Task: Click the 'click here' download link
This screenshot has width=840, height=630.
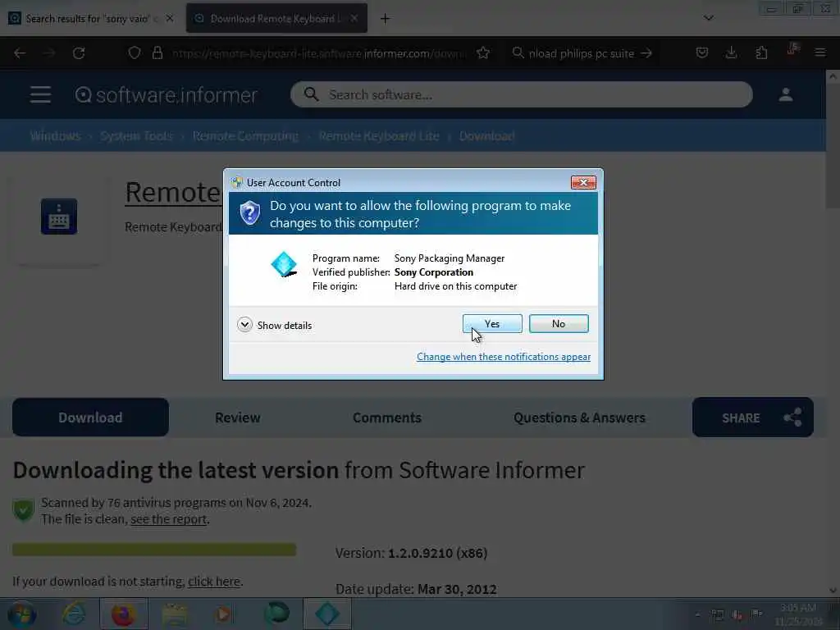Action: coord(214,582)
